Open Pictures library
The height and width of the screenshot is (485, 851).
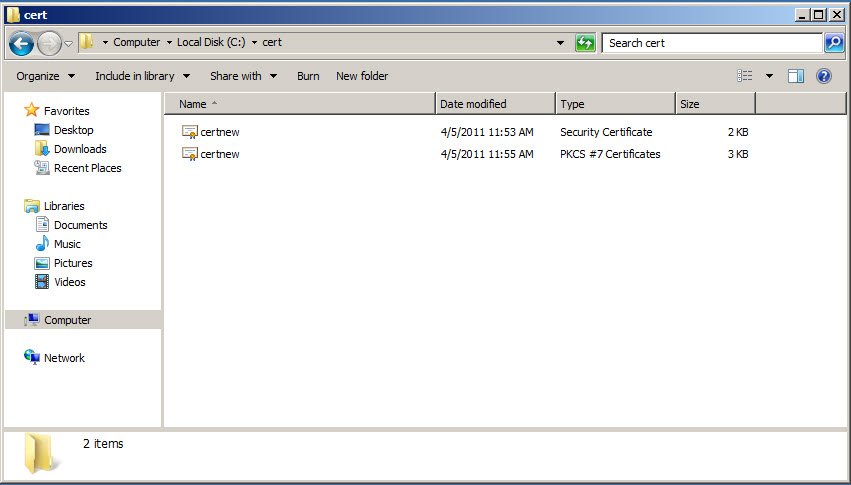tap(73, 263)
